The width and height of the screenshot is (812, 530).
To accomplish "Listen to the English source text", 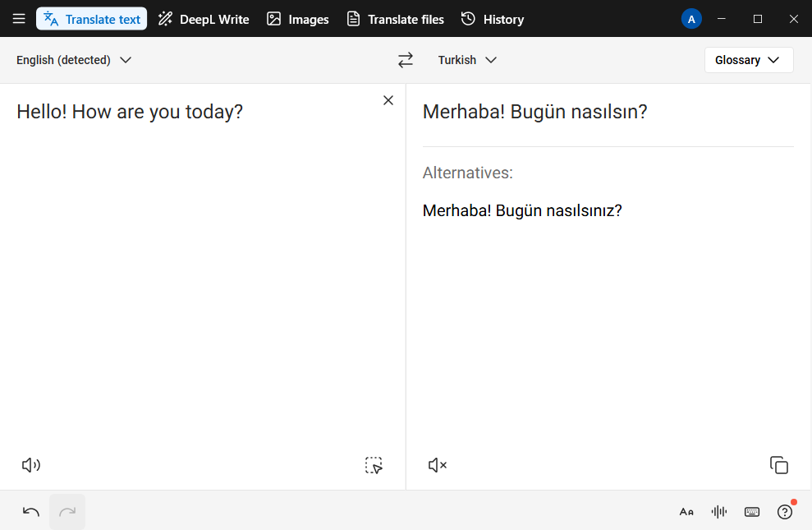I will click(30, 465).
